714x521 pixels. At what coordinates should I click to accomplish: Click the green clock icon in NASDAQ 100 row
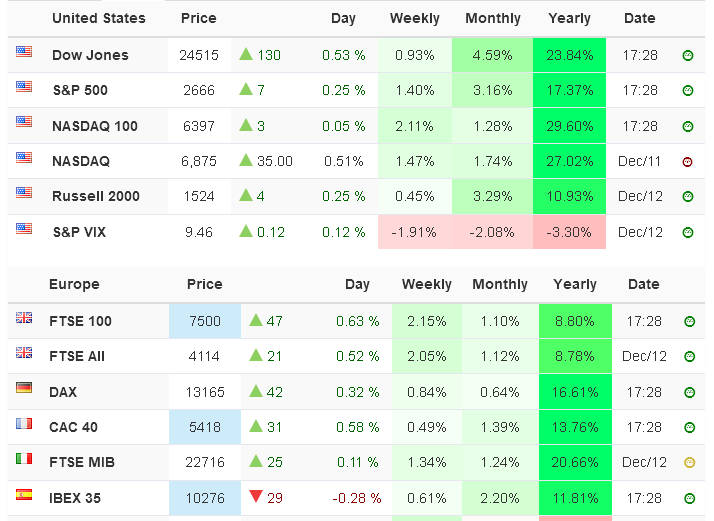pos(688,126)
